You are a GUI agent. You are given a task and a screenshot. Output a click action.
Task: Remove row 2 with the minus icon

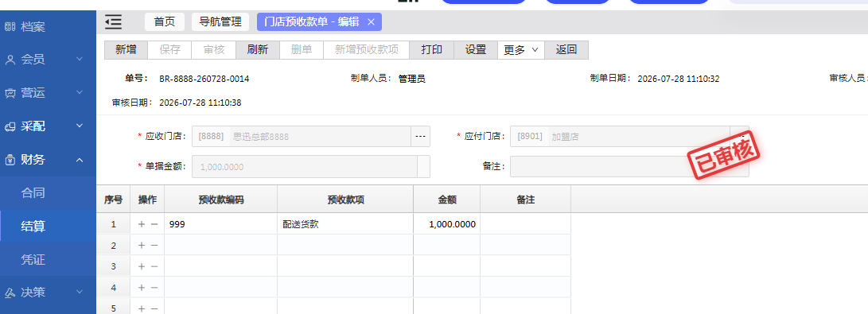(x=154, y=246)
